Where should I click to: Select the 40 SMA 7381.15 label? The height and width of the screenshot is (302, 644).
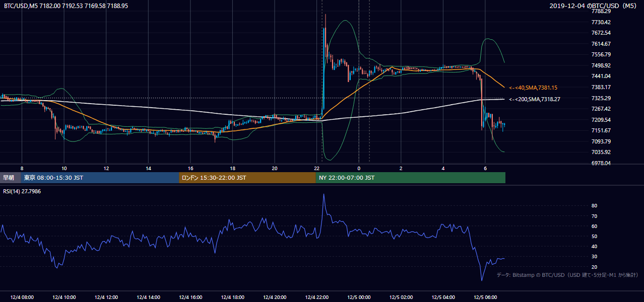(533, 88)
